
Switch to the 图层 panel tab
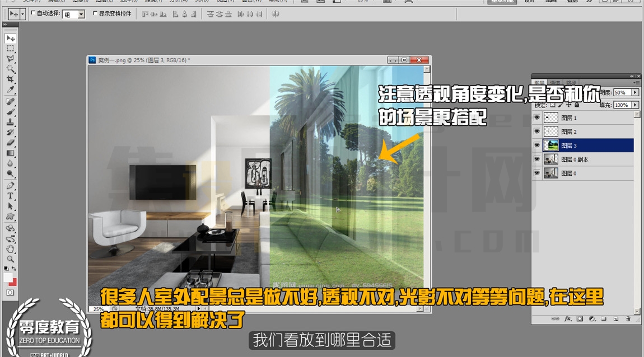[540, 82]
